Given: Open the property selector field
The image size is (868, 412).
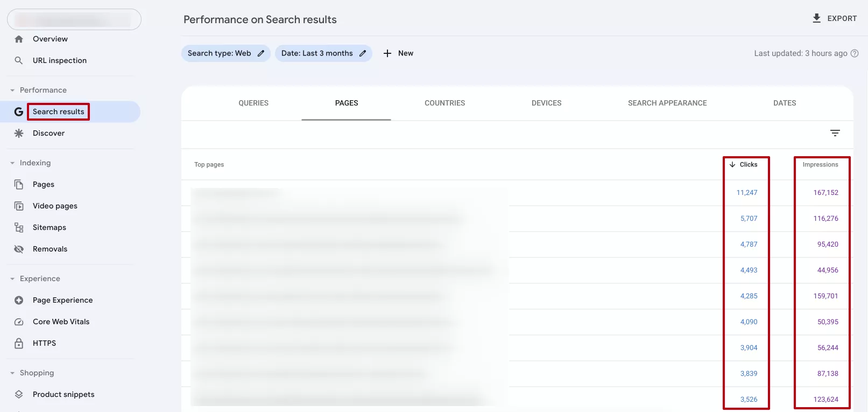Looking at the screenshot, I should coord(74,19).
